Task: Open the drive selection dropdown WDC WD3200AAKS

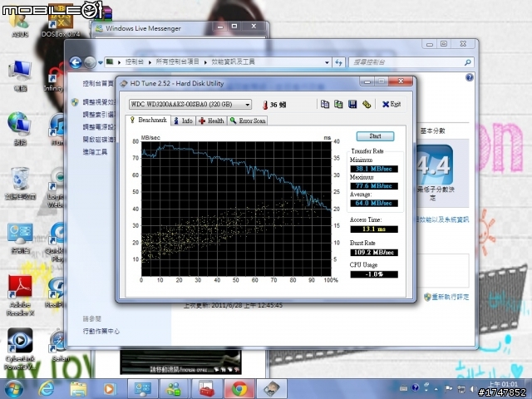Action: point(190,104)
